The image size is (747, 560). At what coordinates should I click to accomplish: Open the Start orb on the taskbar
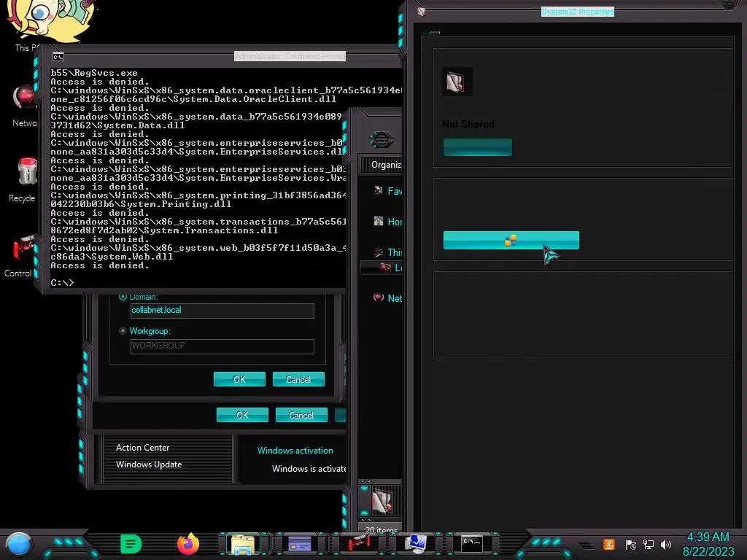coord(19,544)
